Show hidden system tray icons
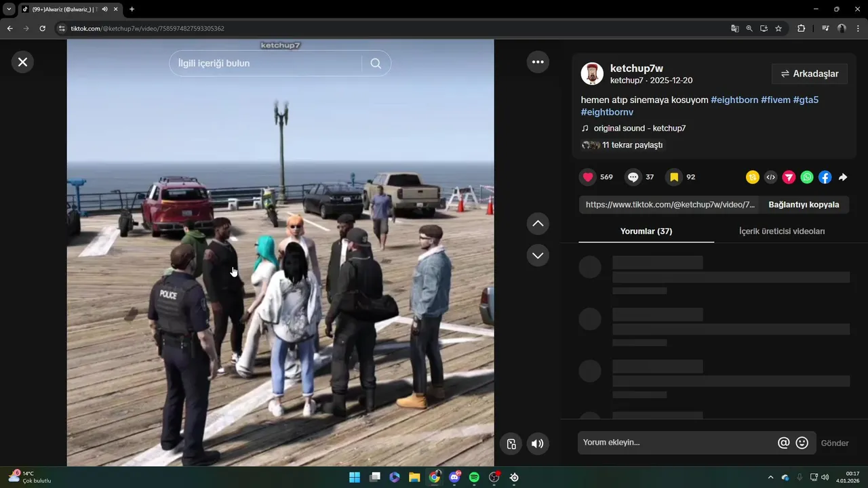The height and width of the screenshot is (488, 868). click(770, 477)
